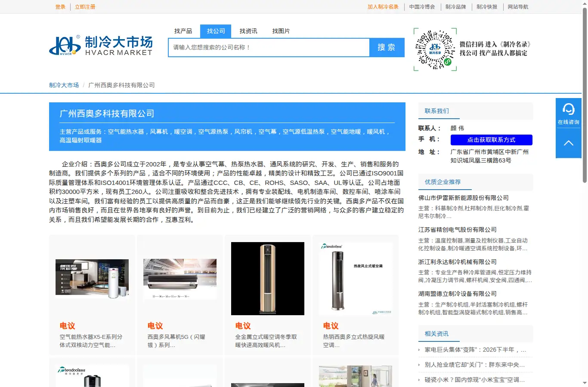Click the back-to-top arrow icon
588x387 pixels.
[x=568, y=143]
